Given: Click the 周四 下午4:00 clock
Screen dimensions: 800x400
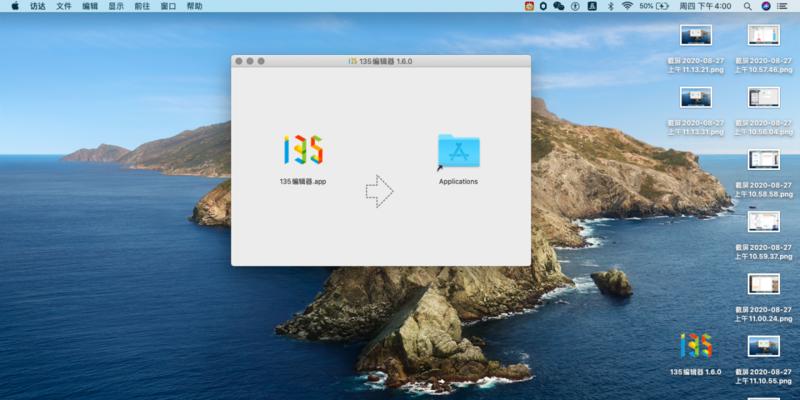Looking at the screenshot, I should 705,6.
